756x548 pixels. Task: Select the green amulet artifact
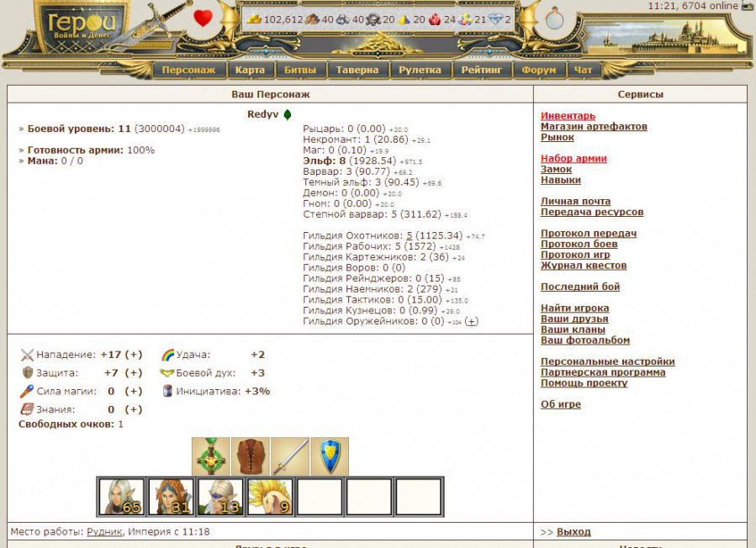tap(211, 456)
